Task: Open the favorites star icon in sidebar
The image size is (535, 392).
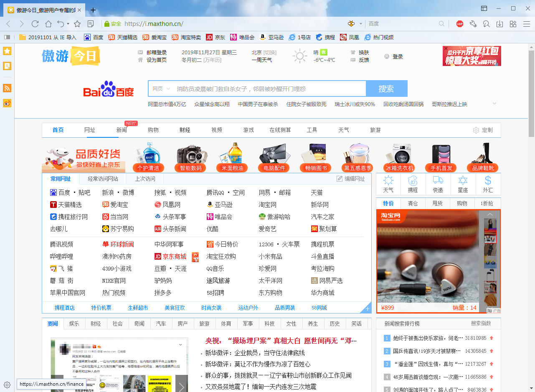Action: 7,51
